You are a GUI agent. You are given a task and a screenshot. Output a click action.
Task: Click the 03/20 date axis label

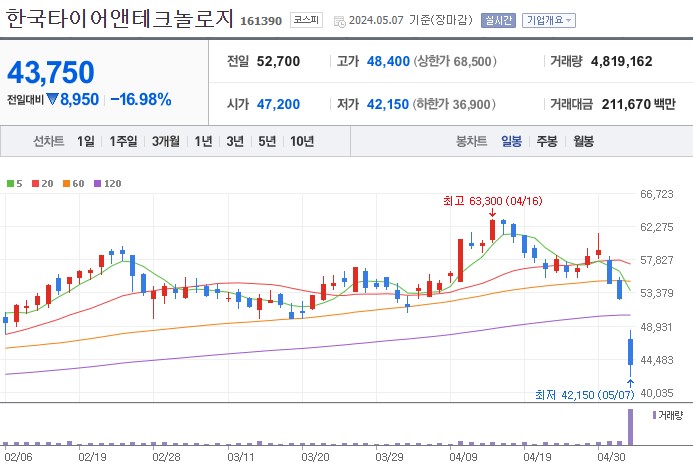tap(315, 457)
